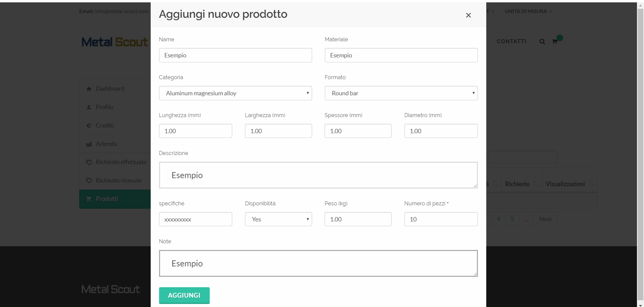The height and width of the screenshot is (307, 644).
Task: Select Prodotti in the sidebar
Action: pyautogui.click(x=115, y=199)
